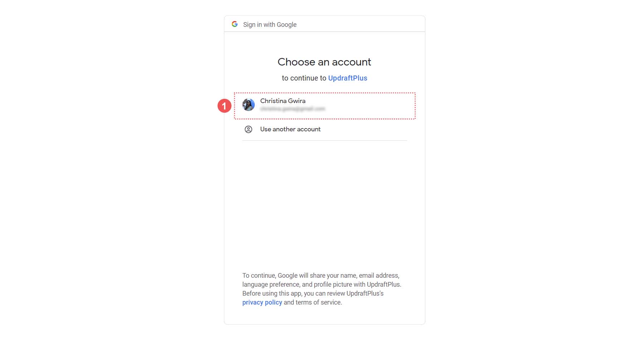Click the Google "G" logo icon
This screenshot has width=644, height=340.
pyautogui.click(x=235, y=24)
